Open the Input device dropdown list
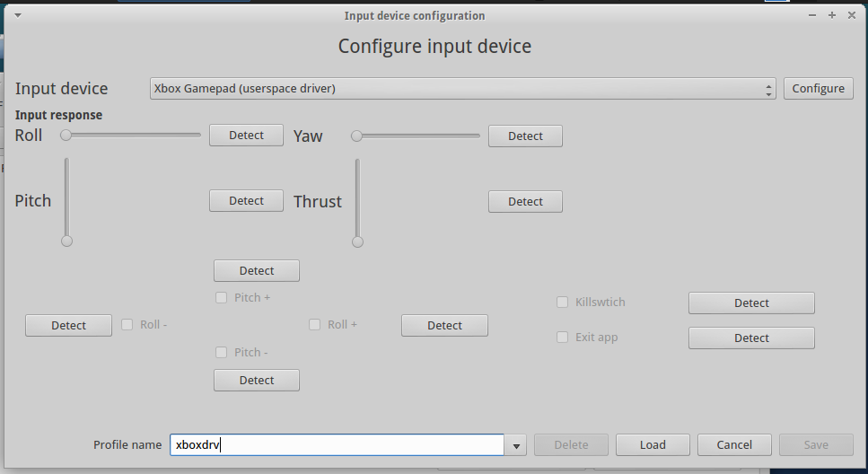The width and height of the screenshot is (868, 474). click(x=462, y=88)
